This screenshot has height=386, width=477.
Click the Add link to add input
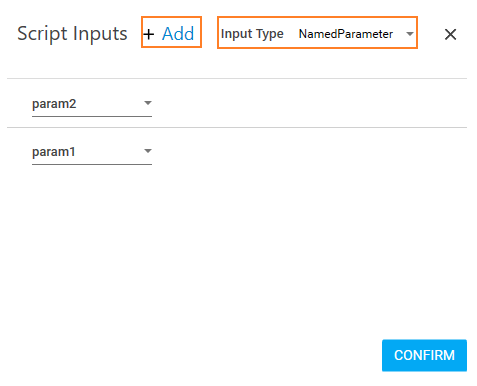click(178, 34)
